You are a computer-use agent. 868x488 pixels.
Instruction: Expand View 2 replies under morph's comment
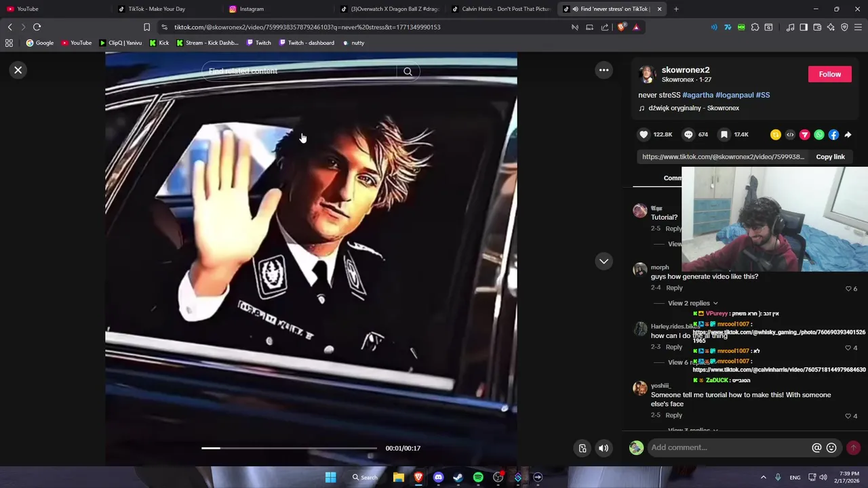click(692, 303)
